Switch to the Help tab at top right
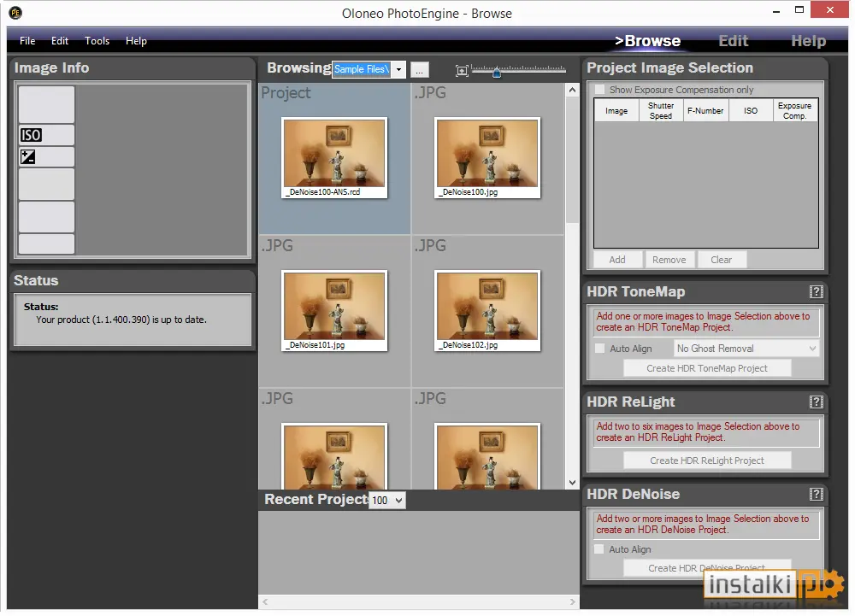 click(x=808, y=41)
